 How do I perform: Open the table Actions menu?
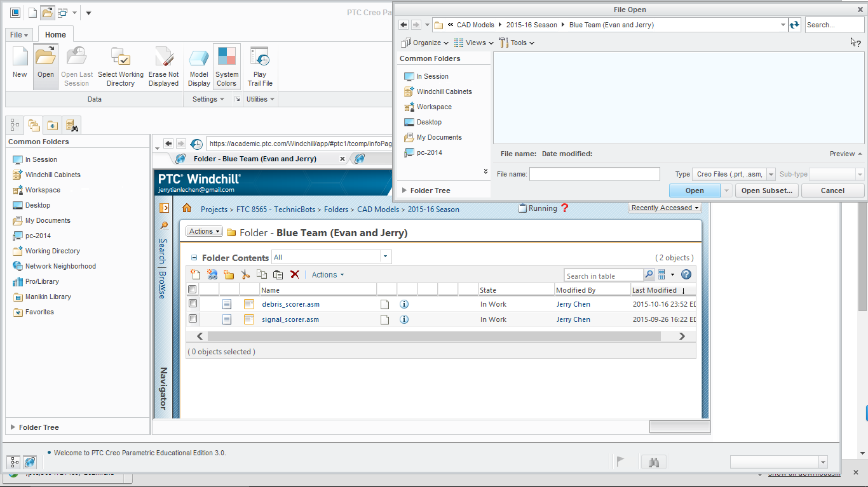pyautogui.click(x=328, y=275)
